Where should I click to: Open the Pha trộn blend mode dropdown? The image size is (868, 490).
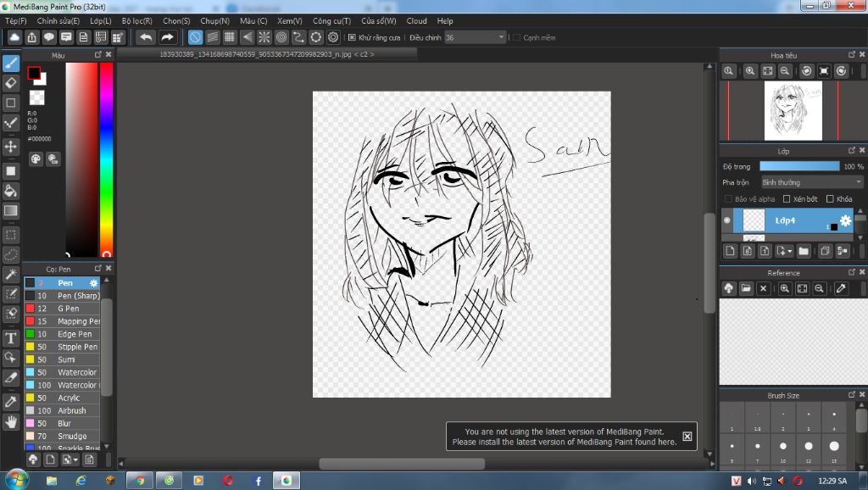pos(812,182)
